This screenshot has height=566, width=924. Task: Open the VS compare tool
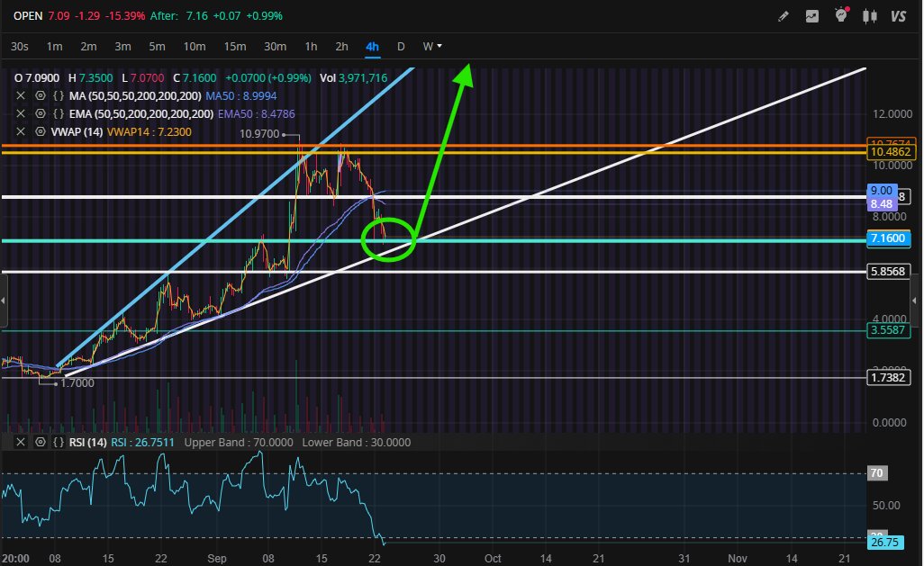(x=898, y=16)
